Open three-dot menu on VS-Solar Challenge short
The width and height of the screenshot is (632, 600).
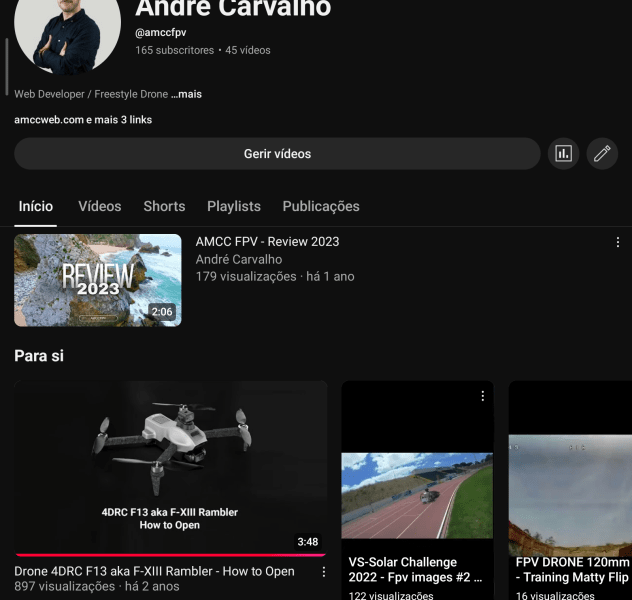(482, 396)
